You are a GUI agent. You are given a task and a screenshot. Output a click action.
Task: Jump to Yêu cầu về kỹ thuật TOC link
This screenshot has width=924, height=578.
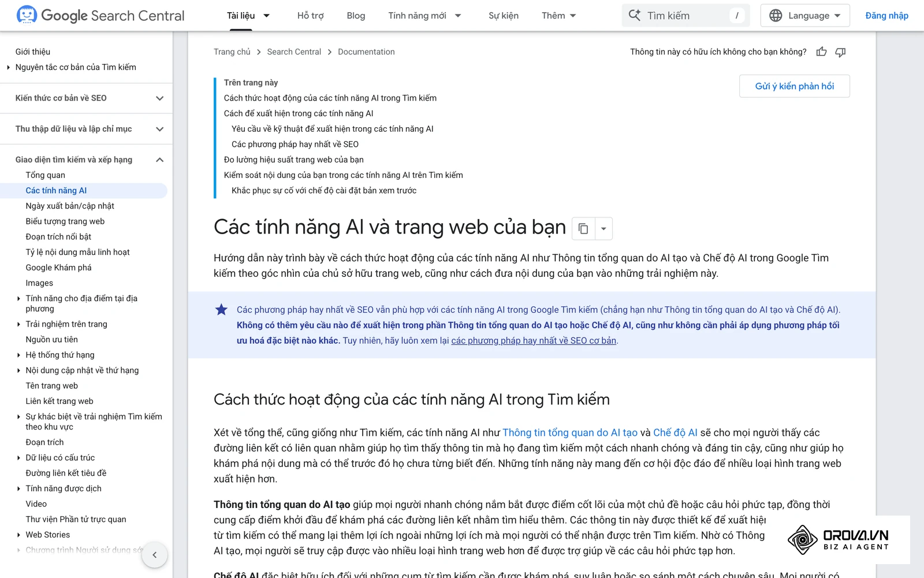(x=333, y=129)
